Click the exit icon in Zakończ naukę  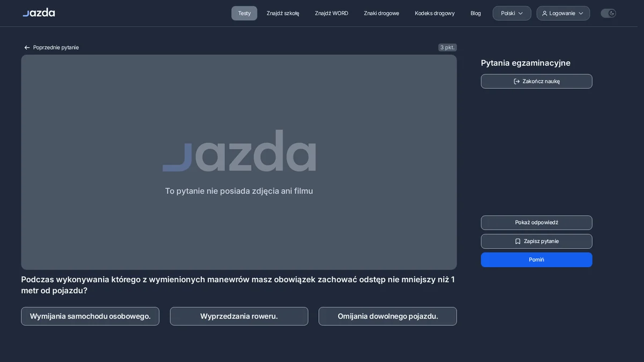point(517,82)
